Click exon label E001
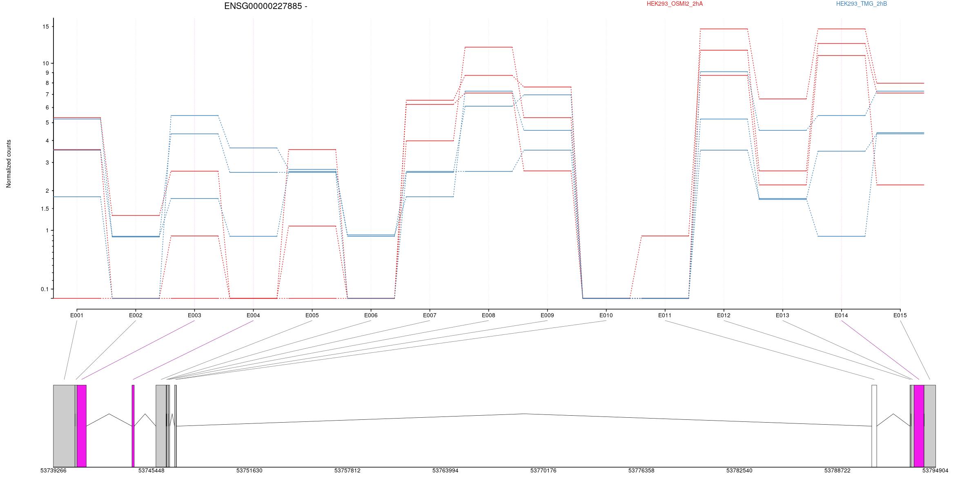Screen dimensions: 980x490 (x=77, y=315)
